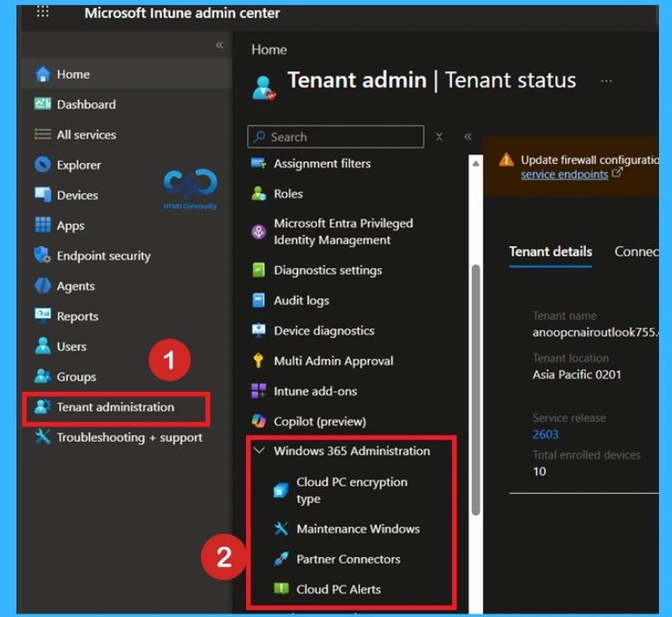
Task: Open the 2603 service release link
Action: point(546,434)
